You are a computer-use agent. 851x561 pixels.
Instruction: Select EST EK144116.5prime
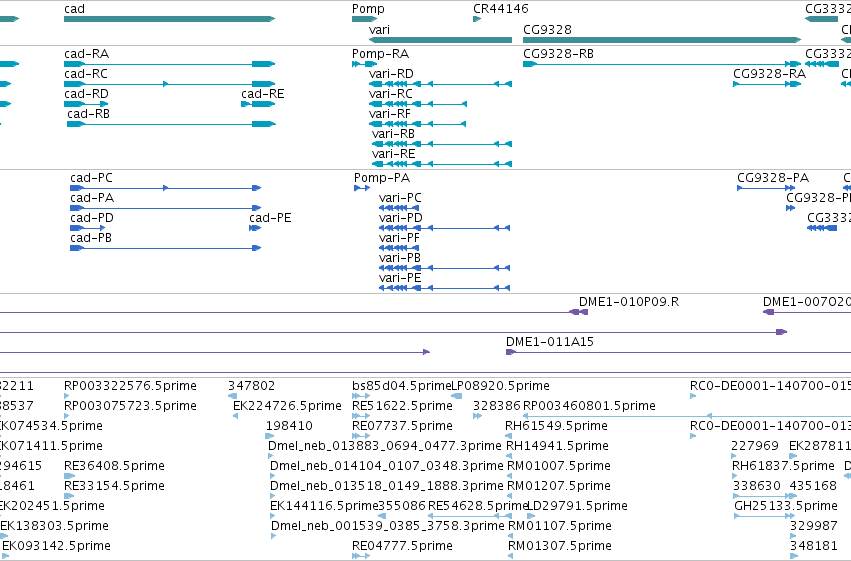[273, 517]
